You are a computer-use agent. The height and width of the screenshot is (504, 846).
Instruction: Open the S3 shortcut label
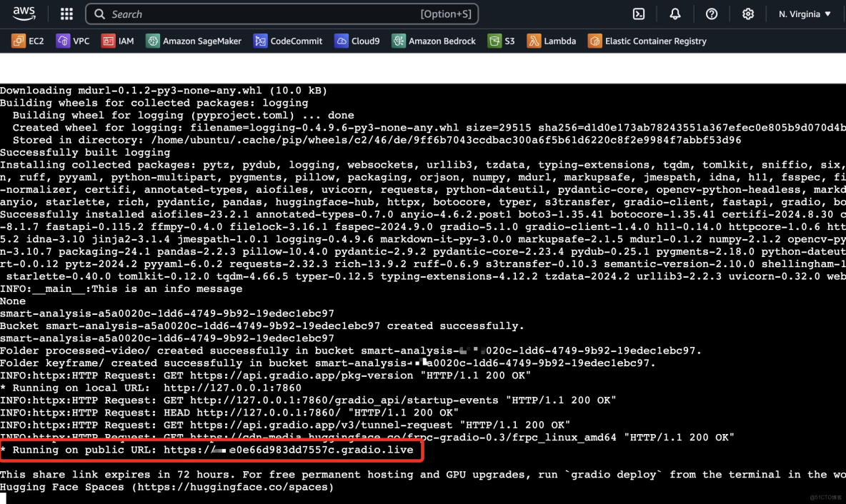[x=509, y=41]
